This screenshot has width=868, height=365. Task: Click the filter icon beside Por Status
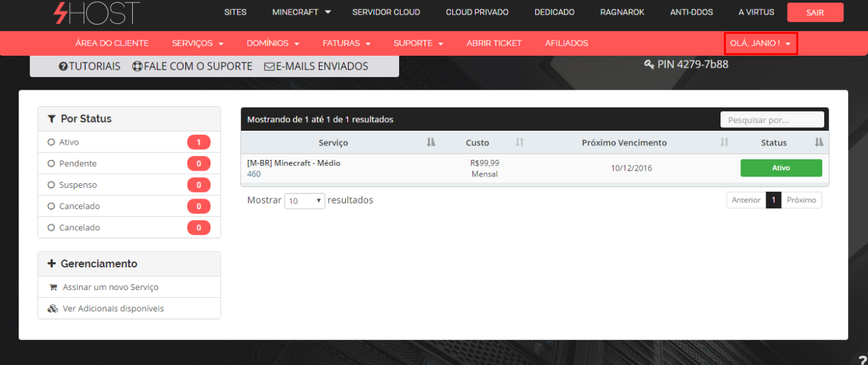tap(51, 119)
